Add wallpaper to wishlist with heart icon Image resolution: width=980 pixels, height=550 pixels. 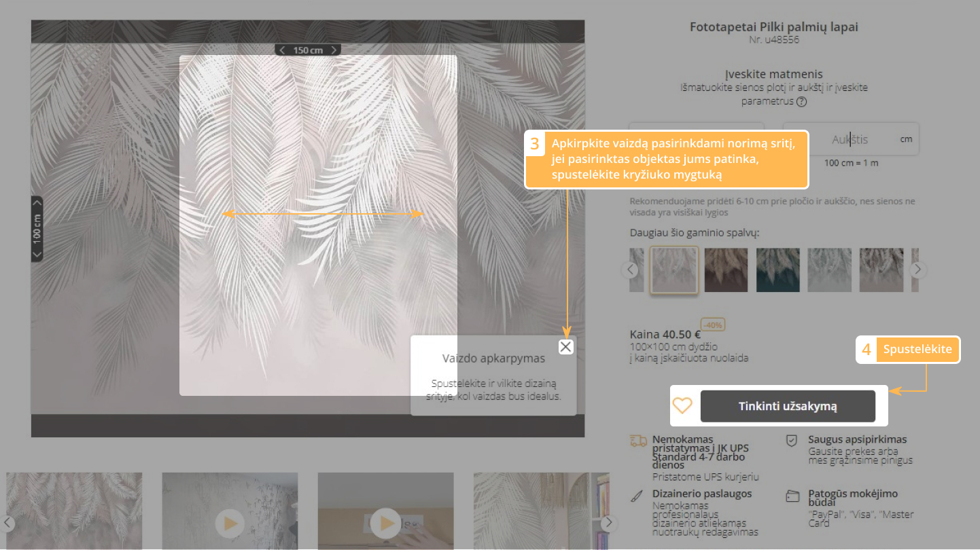pos(682,406)
